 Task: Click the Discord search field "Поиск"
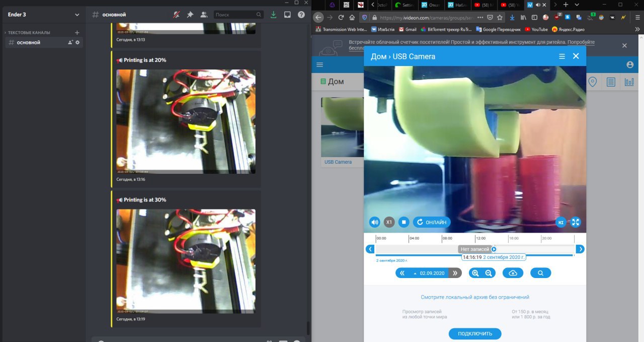pos(238,15)
